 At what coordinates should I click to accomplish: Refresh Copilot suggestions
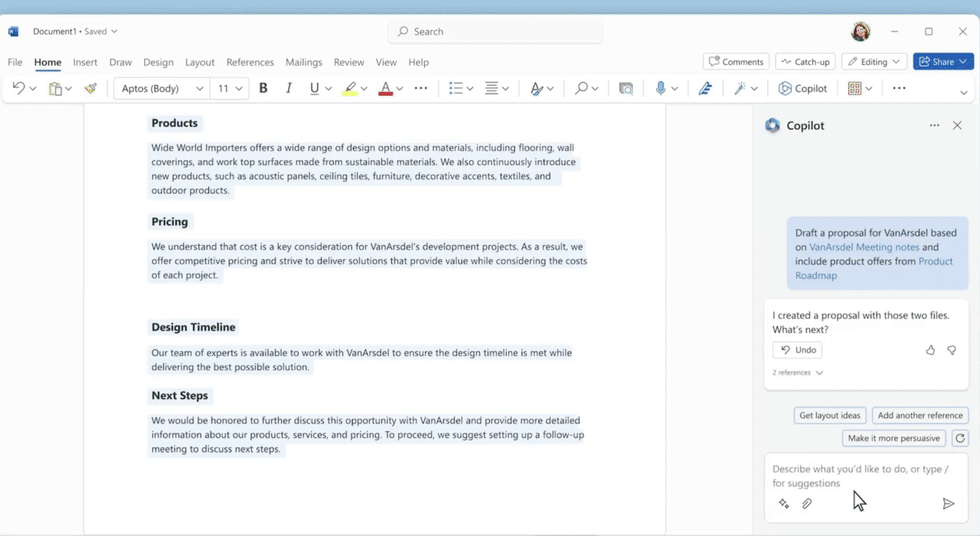[960, 438]
